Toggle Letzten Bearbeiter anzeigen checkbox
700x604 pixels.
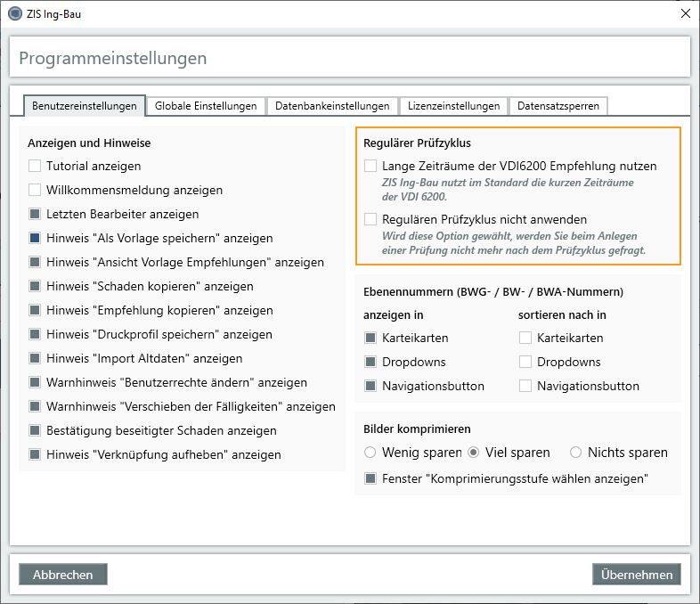pos(35,215)
